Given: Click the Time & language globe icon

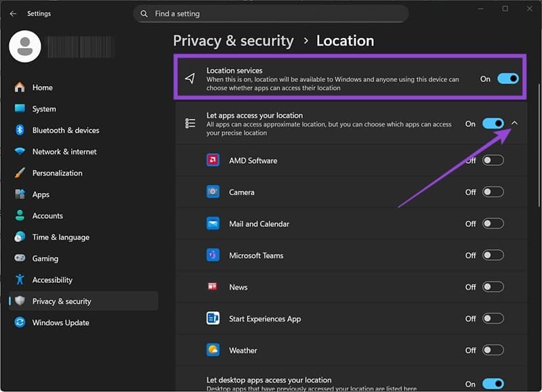Looking at the screenshot, I should pyautogui.click(x=20, y=237).
